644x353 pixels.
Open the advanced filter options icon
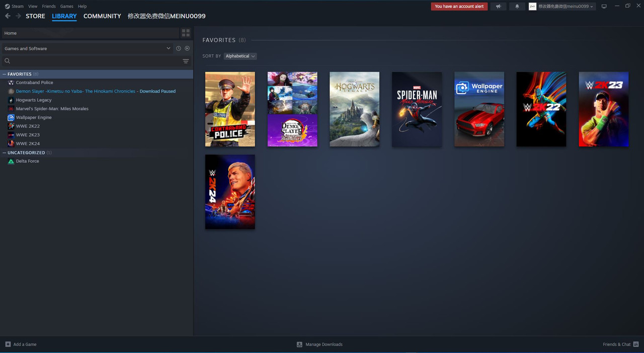coord(186,61)
